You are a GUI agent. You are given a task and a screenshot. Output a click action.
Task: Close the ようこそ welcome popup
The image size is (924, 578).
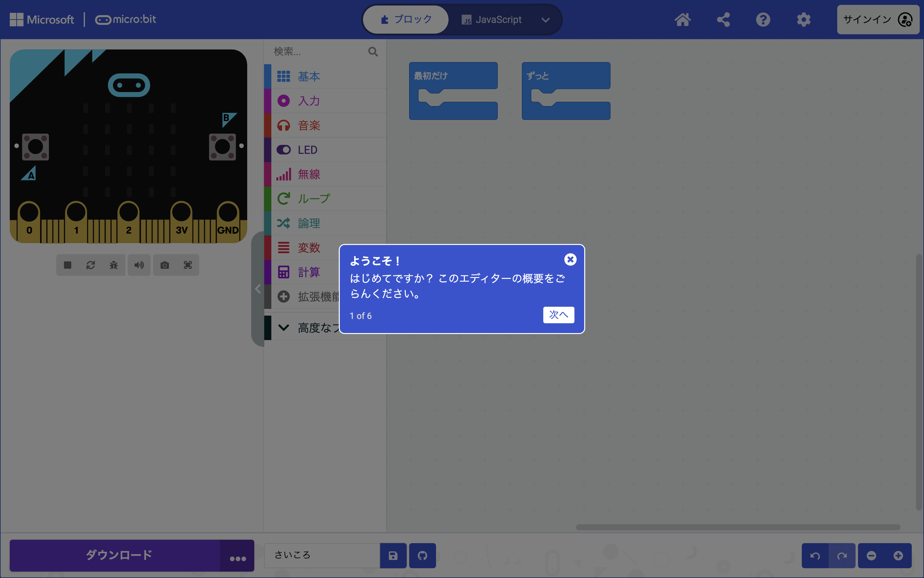(x=570, y=260)
